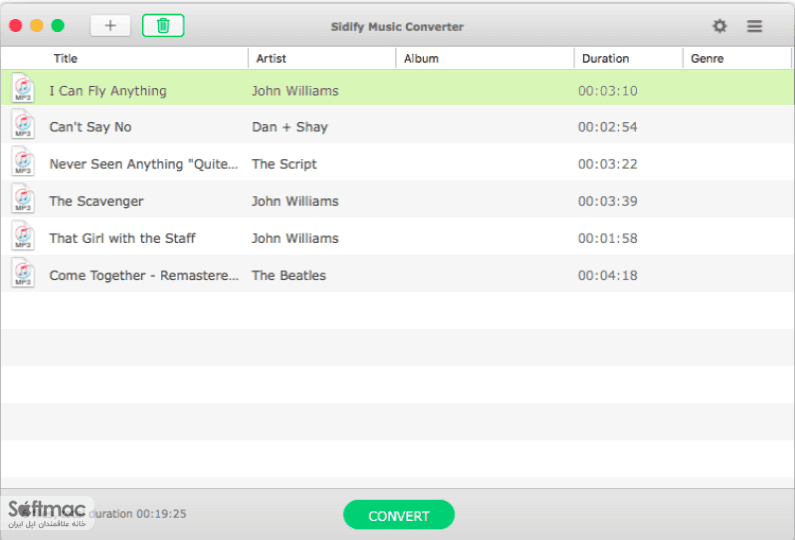The height and width of the screenshot is (540, 795).
Task: Select the track "Never Seen Anything "Quite..."
Action: pos(143,164)
